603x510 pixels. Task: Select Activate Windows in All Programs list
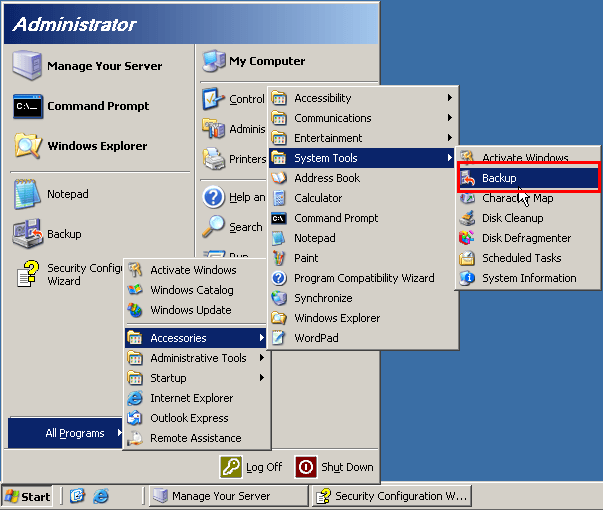point(196,270)
